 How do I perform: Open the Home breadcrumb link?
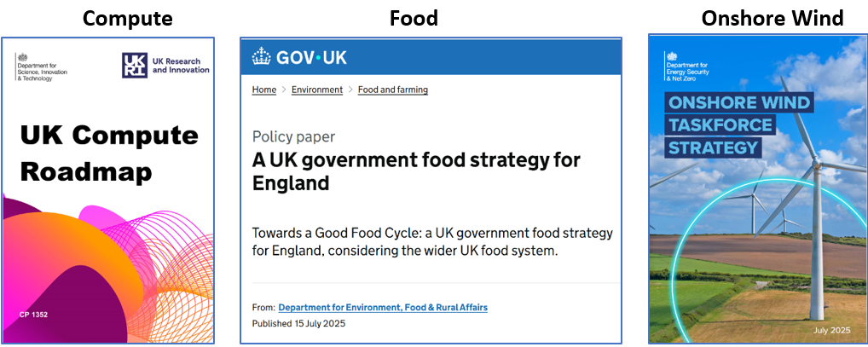pos(264,90)
